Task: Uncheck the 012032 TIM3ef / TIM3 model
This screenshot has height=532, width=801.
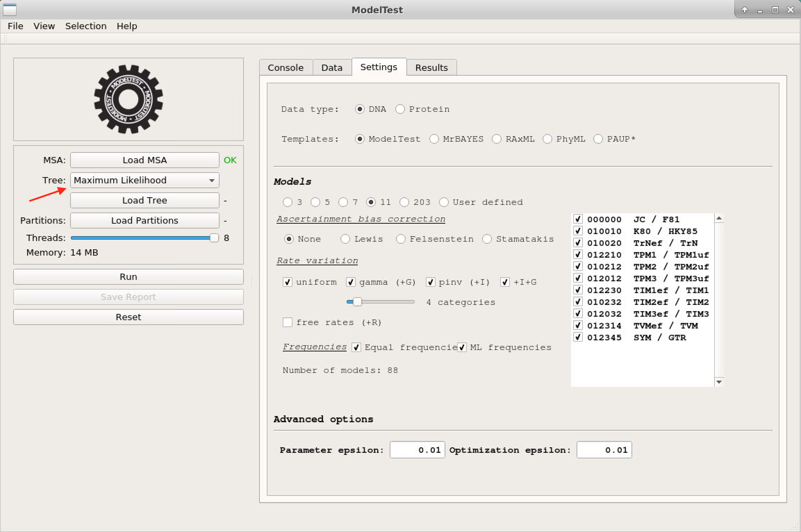Action: coord(578,314)
